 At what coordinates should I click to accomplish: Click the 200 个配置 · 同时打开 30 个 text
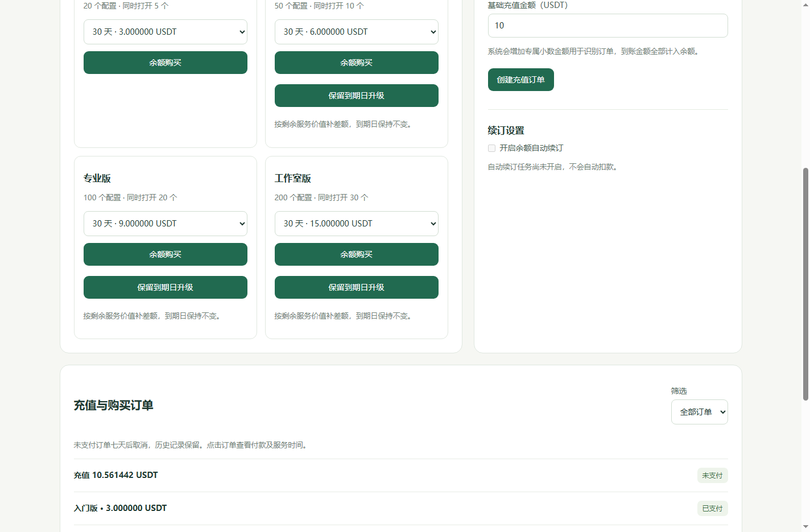tap(321, 197)
